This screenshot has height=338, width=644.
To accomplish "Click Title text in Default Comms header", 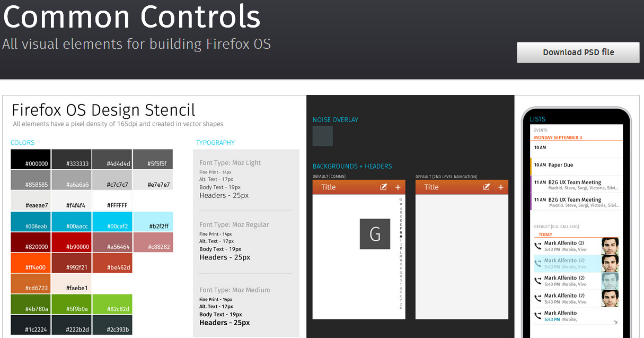I will 329,187.
